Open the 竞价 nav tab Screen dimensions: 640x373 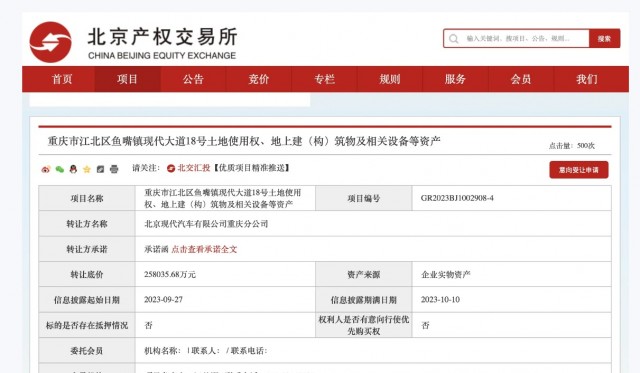pos(259,79)
